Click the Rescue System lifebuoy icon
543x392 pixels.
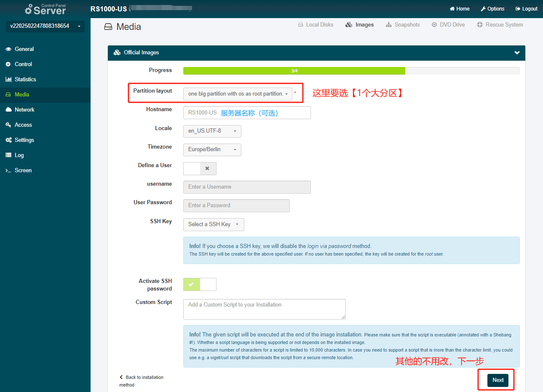[x=480, y=25]
